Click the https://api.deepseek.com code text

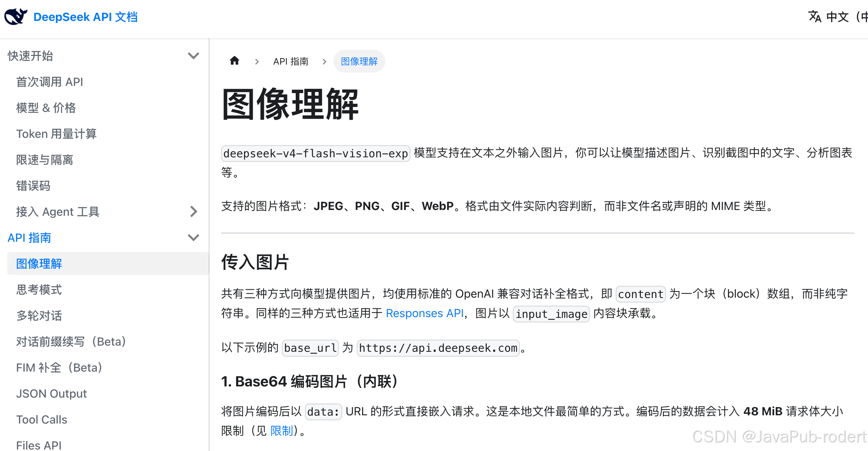click(438, 348)
